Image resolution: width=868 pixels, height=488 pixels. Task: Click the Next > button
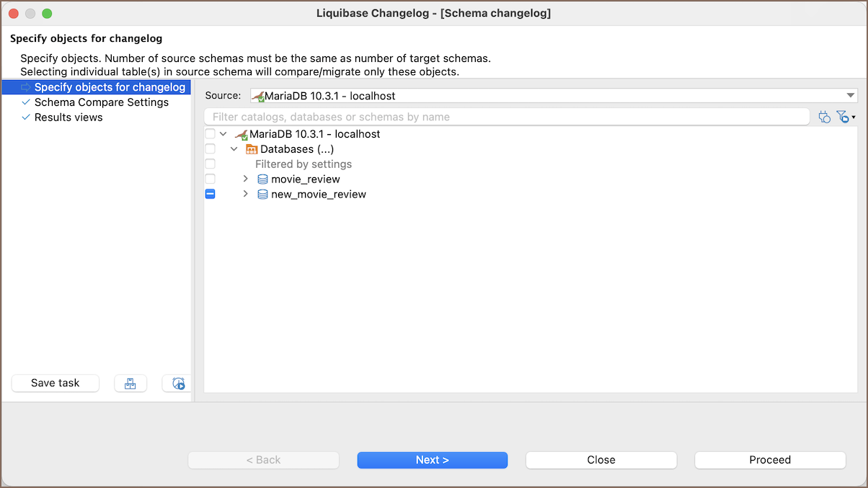433,460
